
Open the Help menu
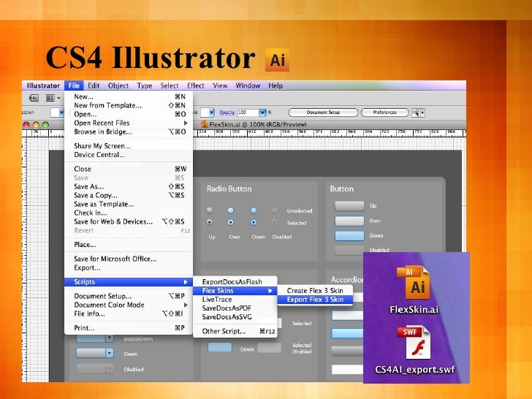click(x=275, y=85)
